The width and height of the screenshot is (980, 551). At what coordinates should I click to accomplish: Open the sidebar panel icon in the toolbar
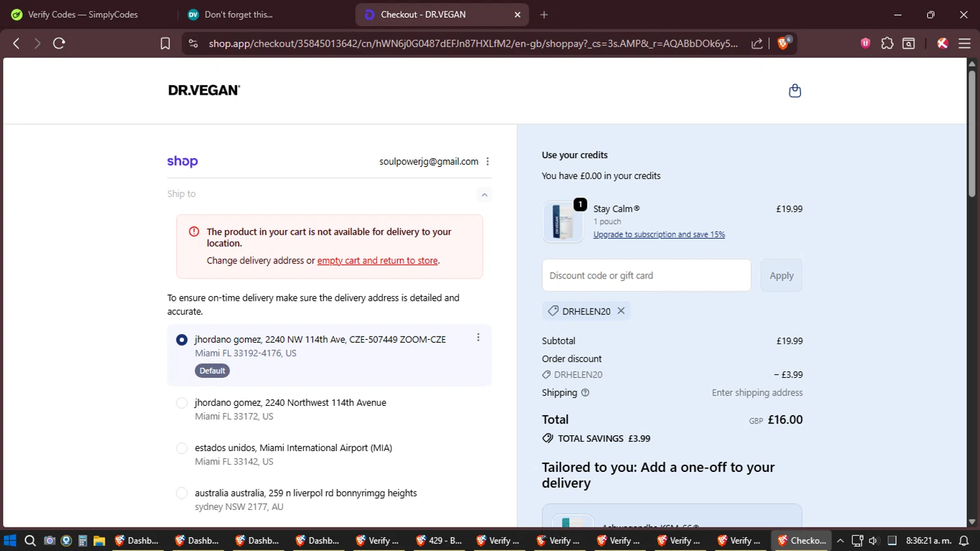pyautogui.click(x=908, y=43)
